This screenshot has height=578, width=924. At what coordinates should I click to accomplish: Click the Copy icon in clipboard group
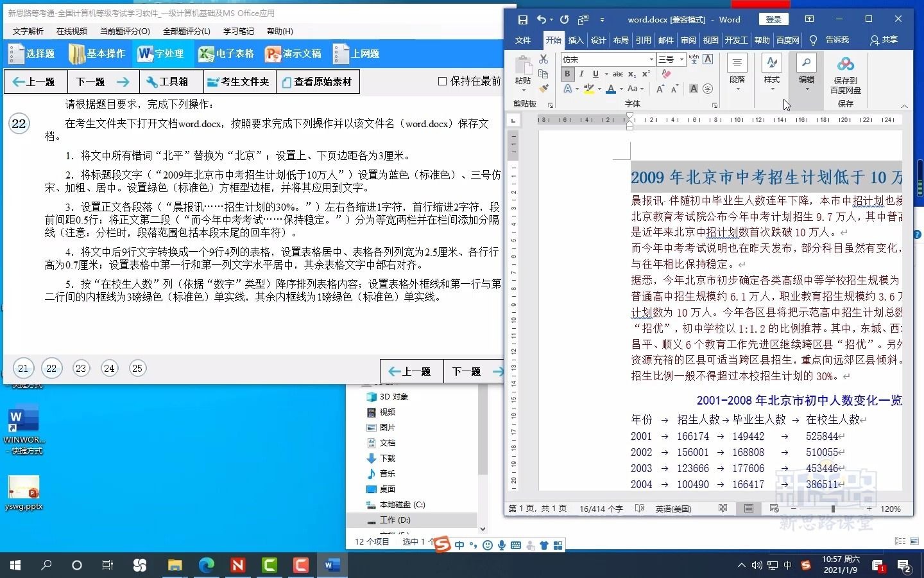(x=543, y=74)
